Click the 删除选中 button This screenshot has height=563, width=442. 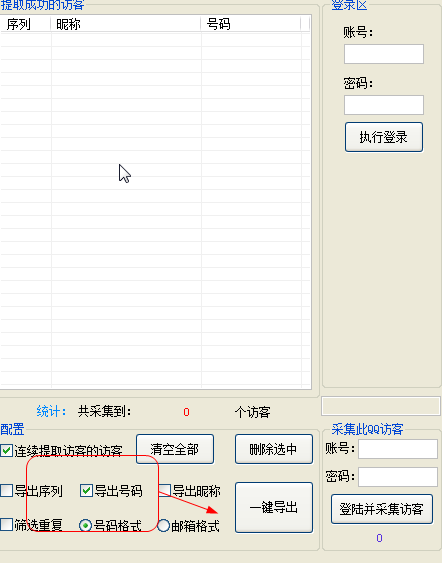(x=274, y=449)
